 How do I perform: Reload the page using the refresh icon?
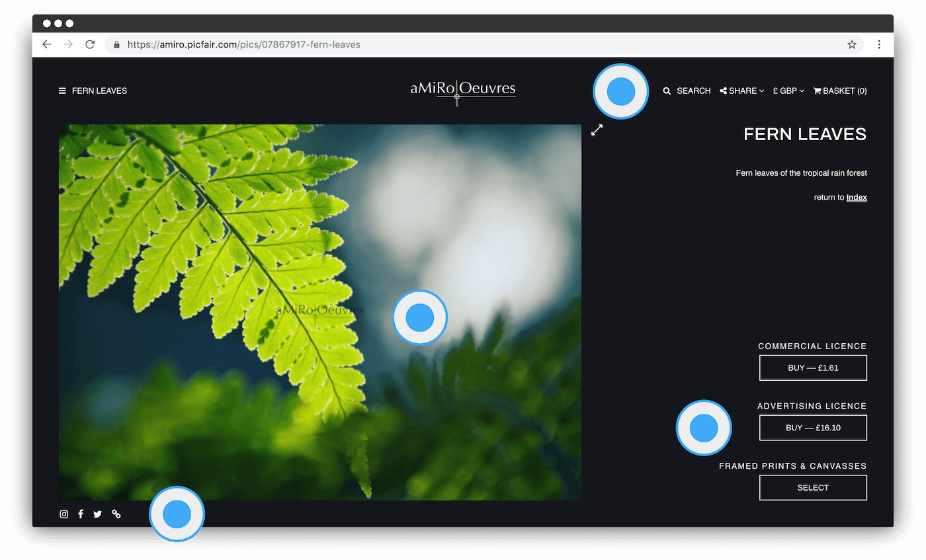coord(90,44)
